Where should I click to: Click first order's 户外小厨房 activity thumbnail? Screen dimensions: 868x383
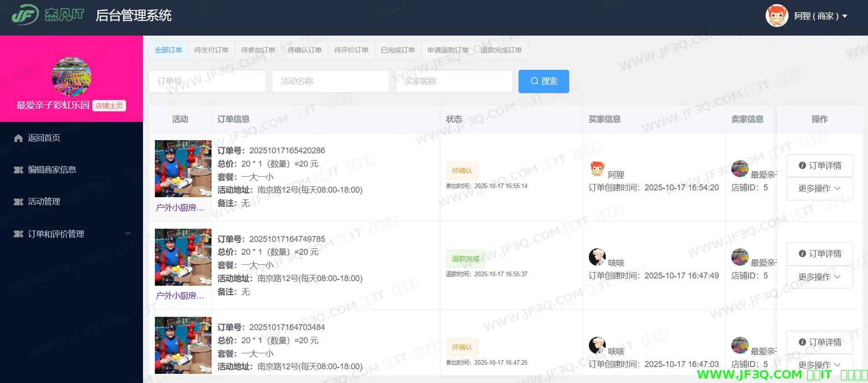(x=183, y=168)
